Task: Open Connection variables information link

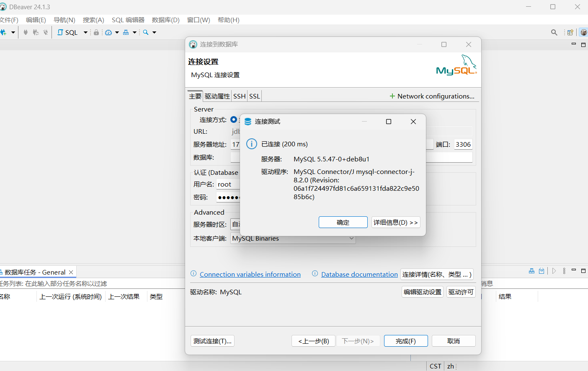Action: point(250,274)
